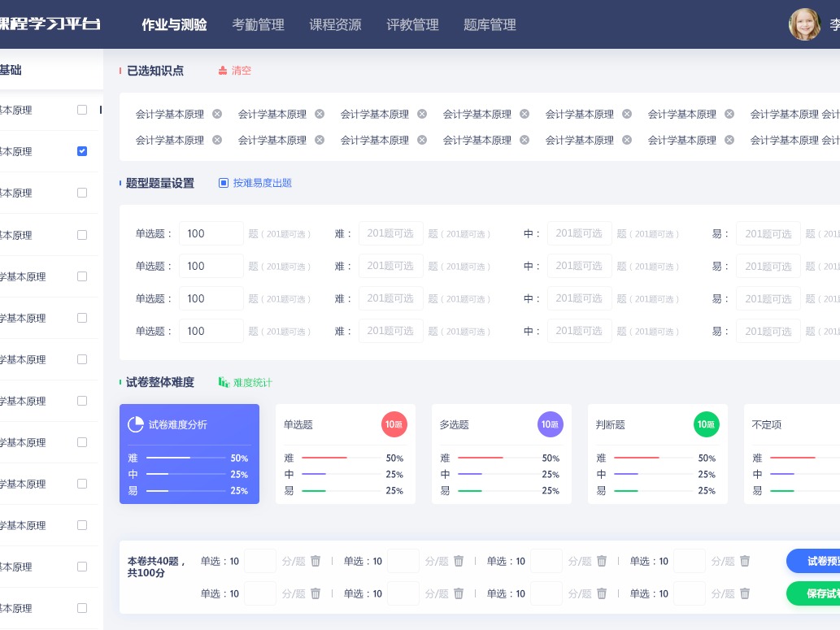Open the user avatar at top right

point(804,24)
